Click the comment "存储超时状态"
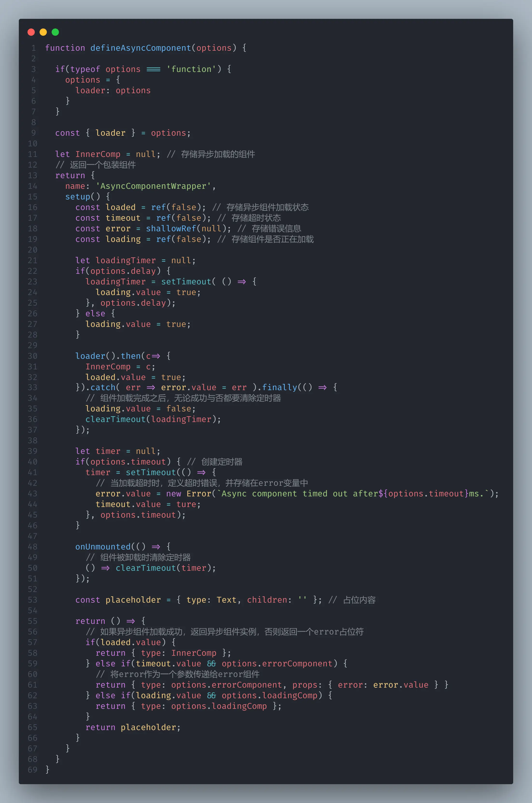 [x=256, y=218]
